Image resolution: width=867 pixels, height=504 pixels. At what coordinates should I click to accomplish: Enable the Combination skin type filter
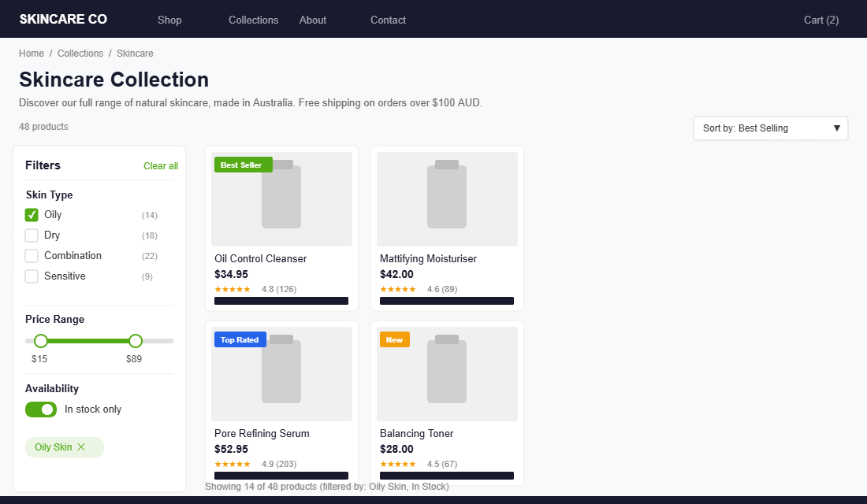[x=32, y=255]
